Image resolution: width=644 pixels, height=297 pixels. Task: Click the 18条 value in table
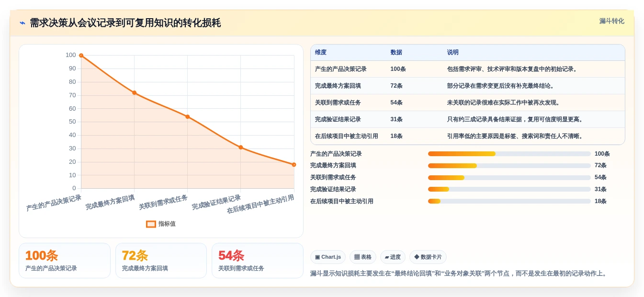(x=396, y=136)
